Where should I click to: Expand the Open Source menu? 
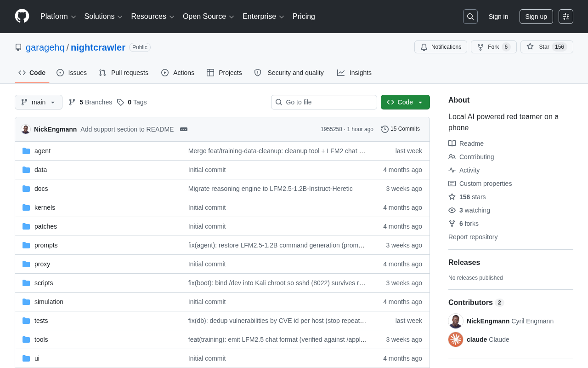click(209, 17)
